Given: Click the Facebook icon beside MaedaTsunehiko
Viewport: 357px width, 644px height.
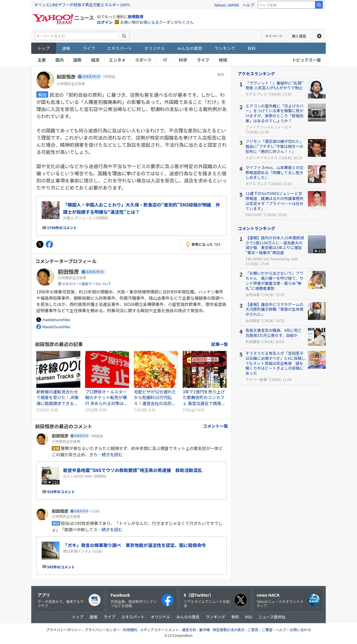Looking at the screenshot, I should (39, 327).
